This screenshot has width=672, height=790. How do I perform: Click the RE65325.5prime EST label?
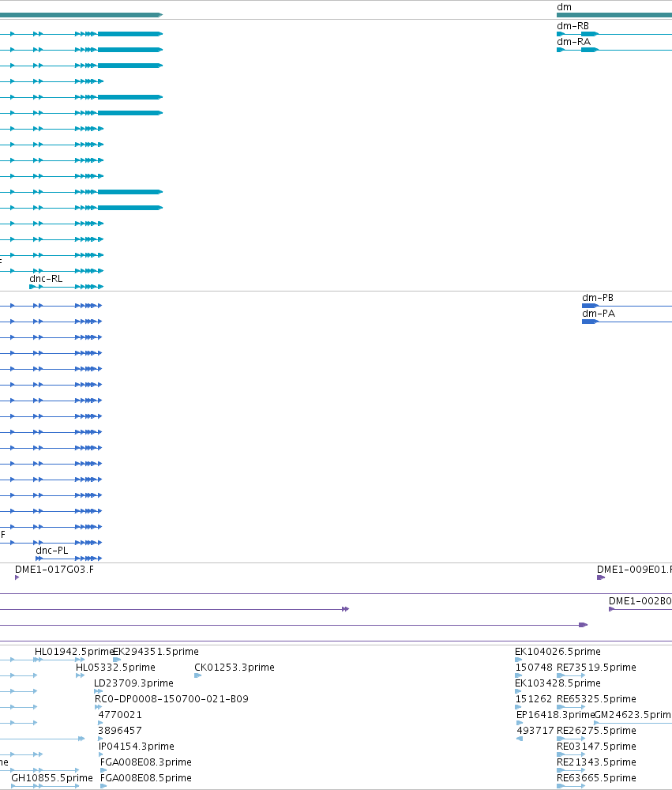[x=596, y=699]
